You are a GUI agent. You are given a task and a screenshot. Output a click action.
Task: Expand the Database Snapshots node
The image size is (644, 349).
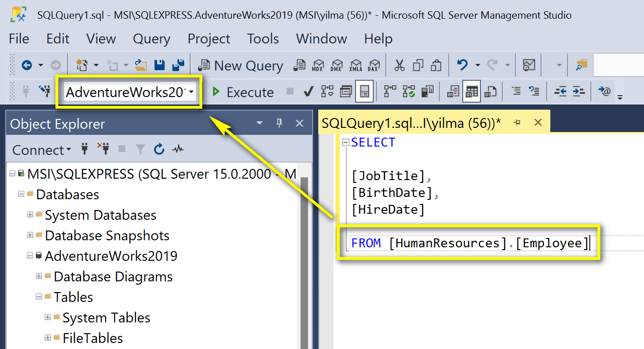(30, 235)
